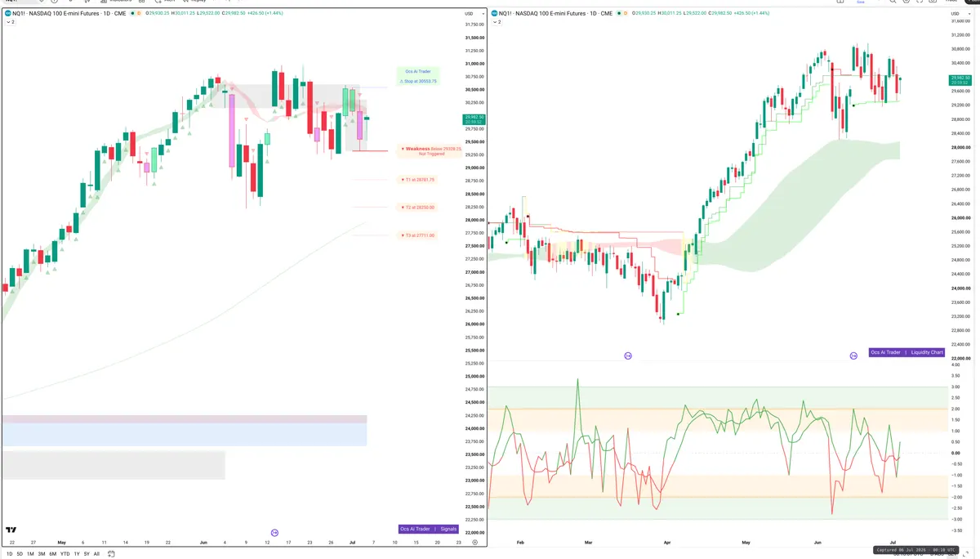Image resolution: width=980 pixels, height=559 pixels.
Task: Expand the right chart's collapsed indicator legend (2)
Action: 497,22
